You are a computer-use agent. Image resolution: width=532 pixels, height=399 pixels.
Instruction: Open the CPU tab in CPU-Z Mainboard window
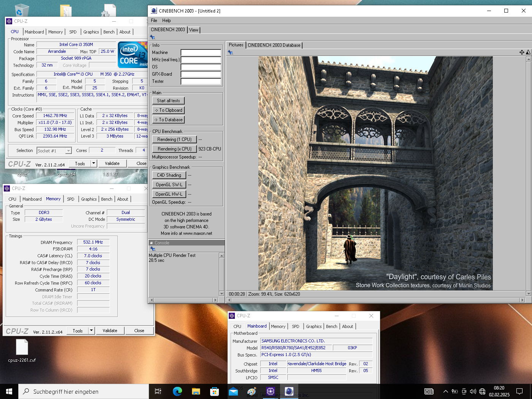(237, 326)
